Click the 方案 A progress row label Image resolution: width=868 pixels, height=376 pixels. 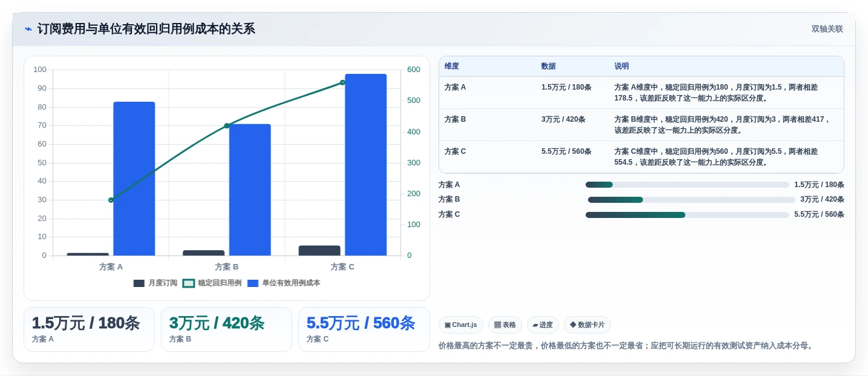pyautogui.click(x=449, y=185)
